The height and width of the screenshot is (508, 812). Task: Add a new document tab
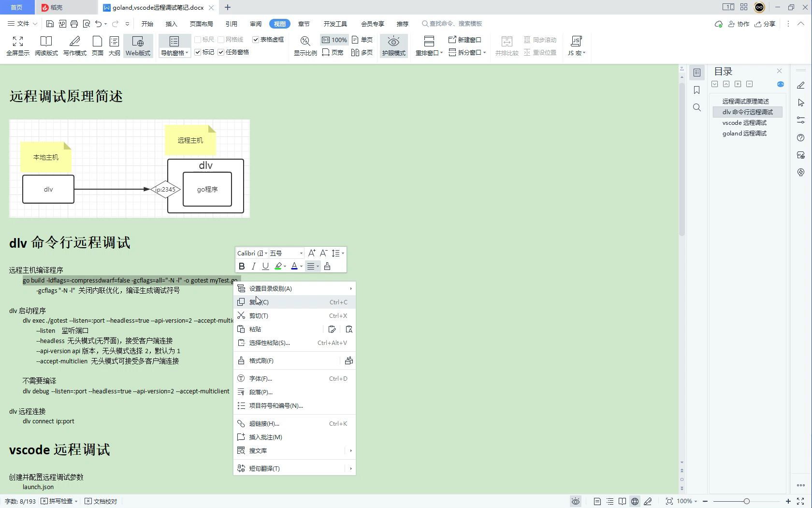228,7
